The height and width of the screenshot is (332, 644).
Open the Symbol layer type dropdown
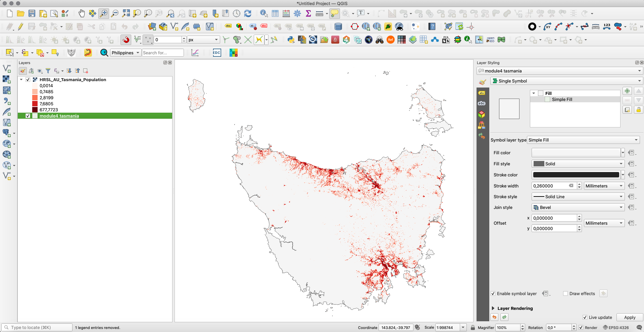(584, 140)
